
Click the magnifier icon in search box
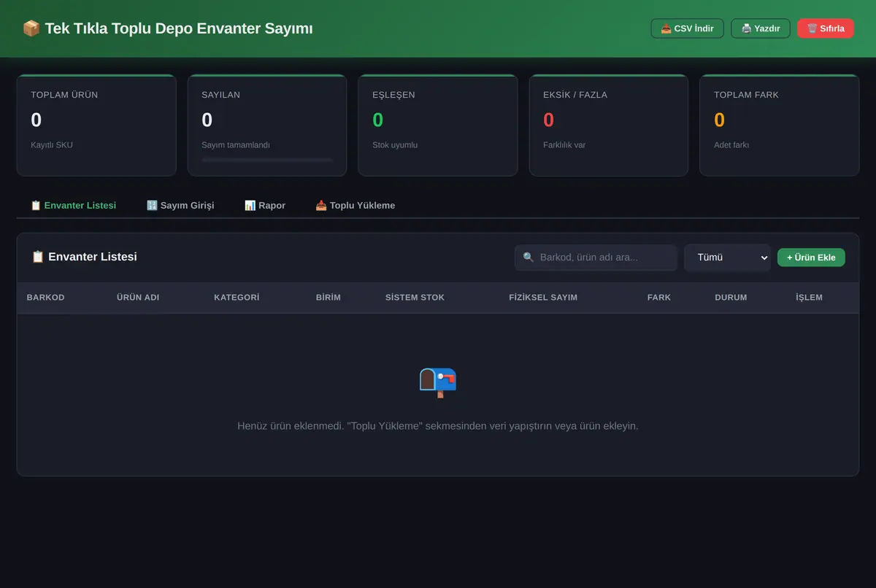529,258
